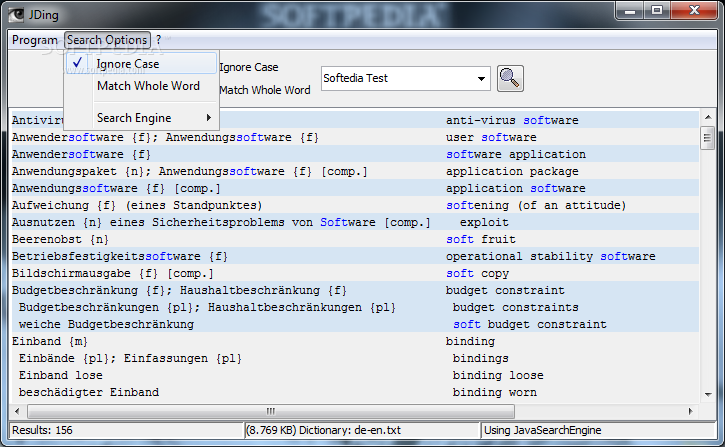Click the "Using JavaSearchEngine" status field
Screen dimensions: 725x447
point(599,430)
